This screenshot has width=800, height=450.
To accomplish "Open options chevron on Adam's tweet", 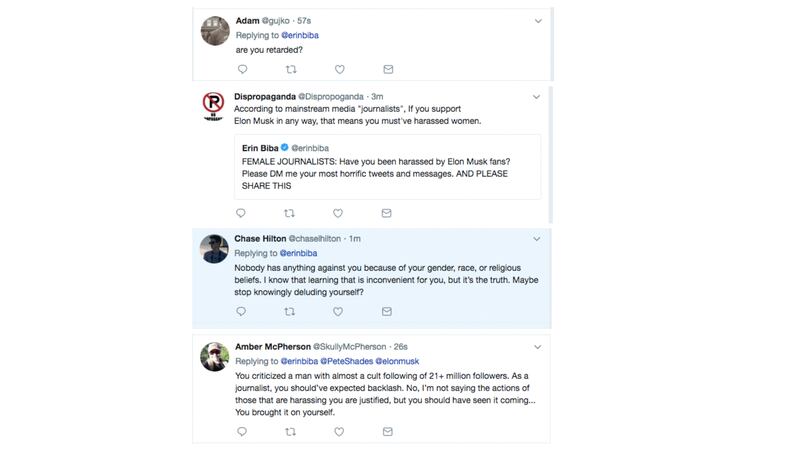I will tap(537, 21).
